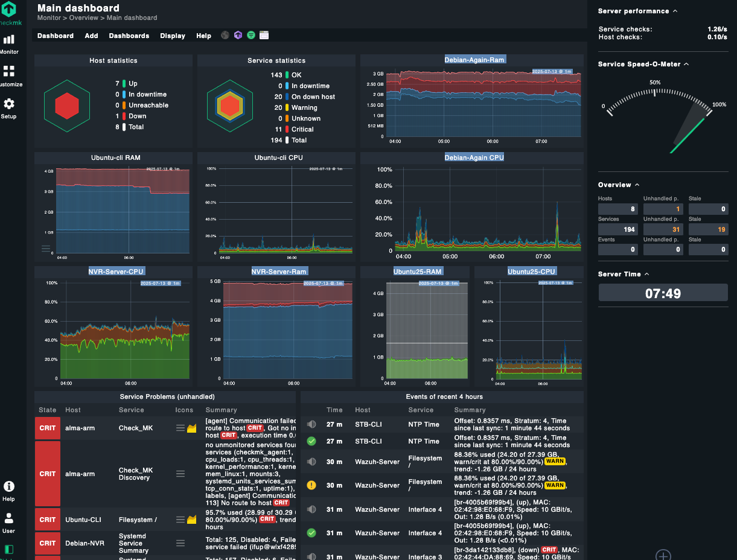Viewport: 737px width, 560px height.
Task: Click the Checkmk logo in the sidebar
Action: coord(9,13)
